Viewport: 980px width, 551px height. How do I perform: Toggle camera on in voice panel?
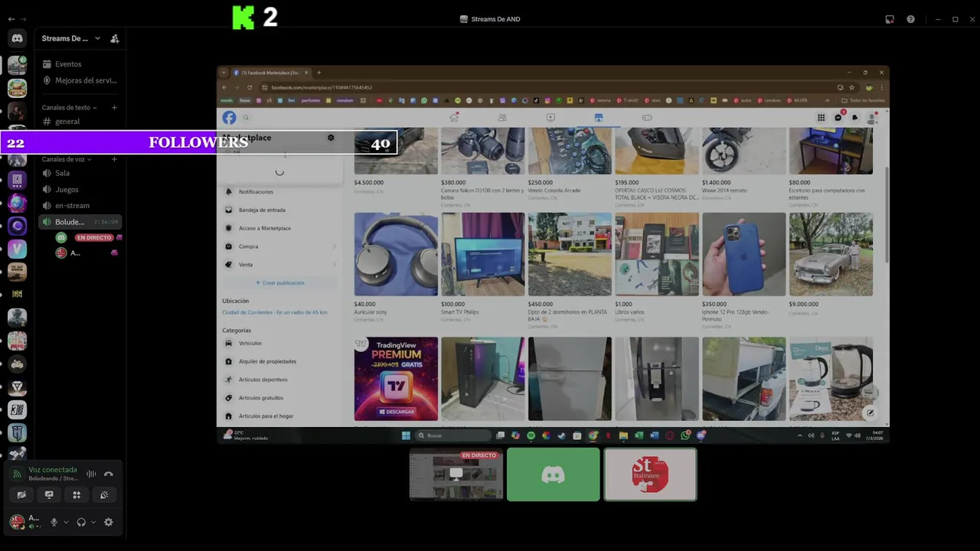pyautogui.click(x=21, y=495)
